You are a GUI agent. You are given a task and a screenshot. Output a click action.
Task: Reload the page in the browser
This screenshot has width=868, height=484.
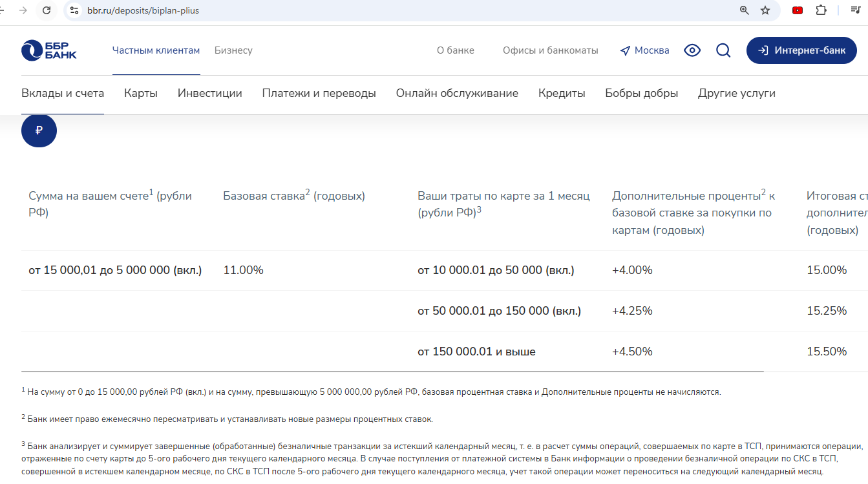pos(47,10)
